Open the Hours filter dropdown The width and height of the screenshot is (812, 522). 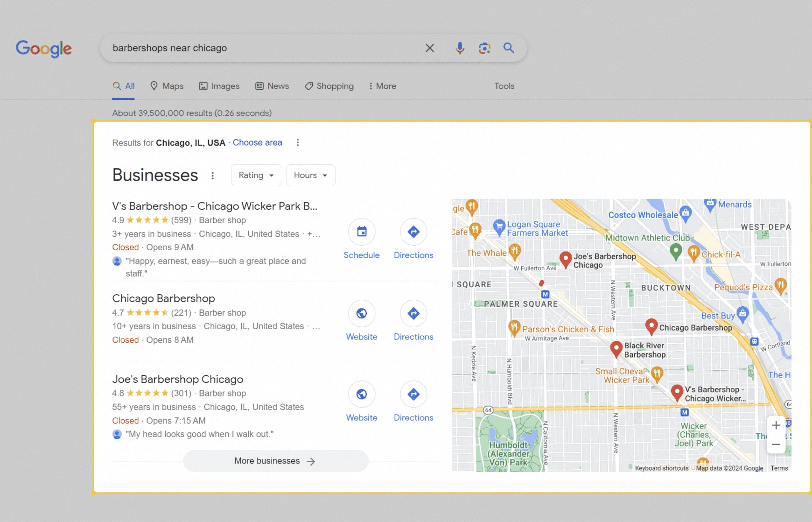click(x=310, y=175)
